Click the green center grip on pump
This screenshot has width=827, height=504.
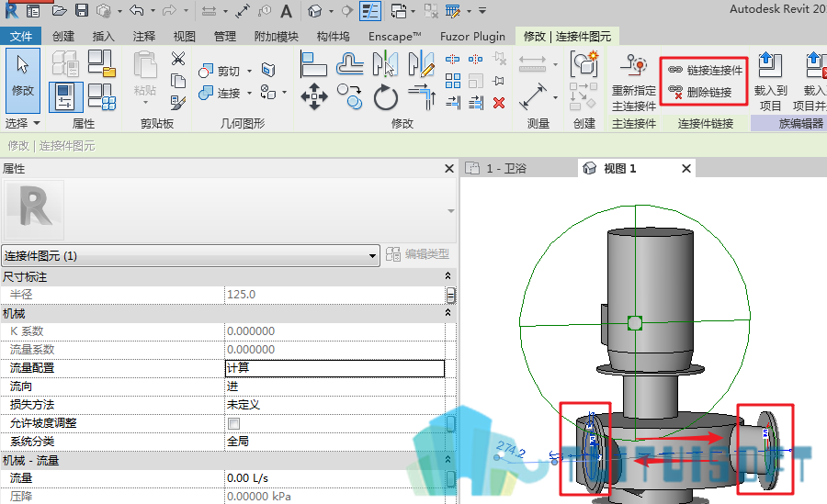(634, 323)
